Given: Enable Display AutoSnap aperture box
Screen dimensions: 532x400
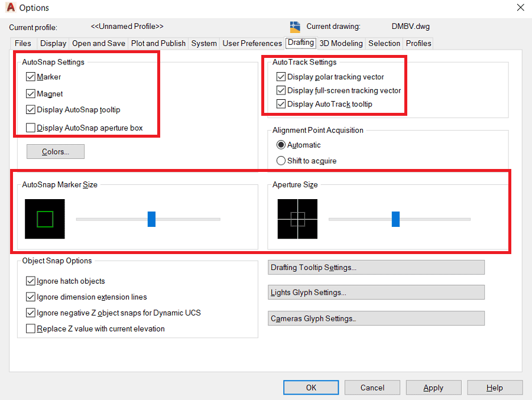Looking at the screenshot, I should point(31,128).
